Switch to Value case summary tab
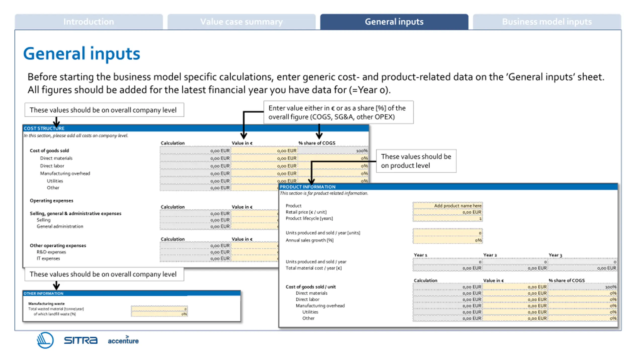 tap(241, 22)
